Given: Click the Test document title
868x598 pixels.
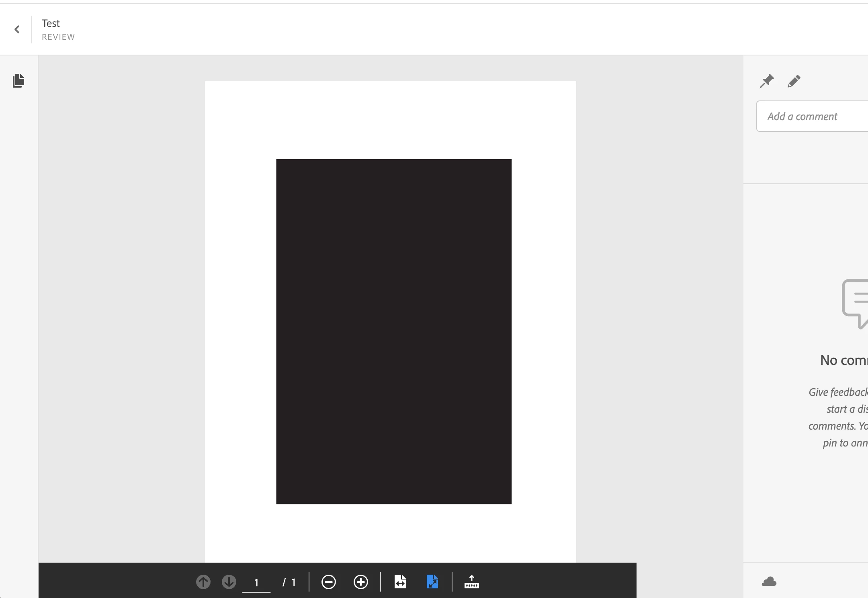Looking at the screenshot, I should point(51,23).
